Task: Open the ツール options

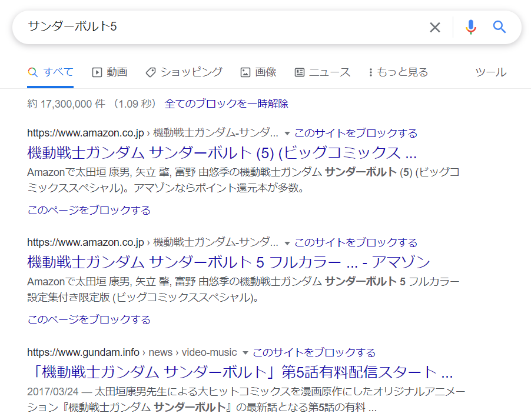Action: (x=491, y=72)
